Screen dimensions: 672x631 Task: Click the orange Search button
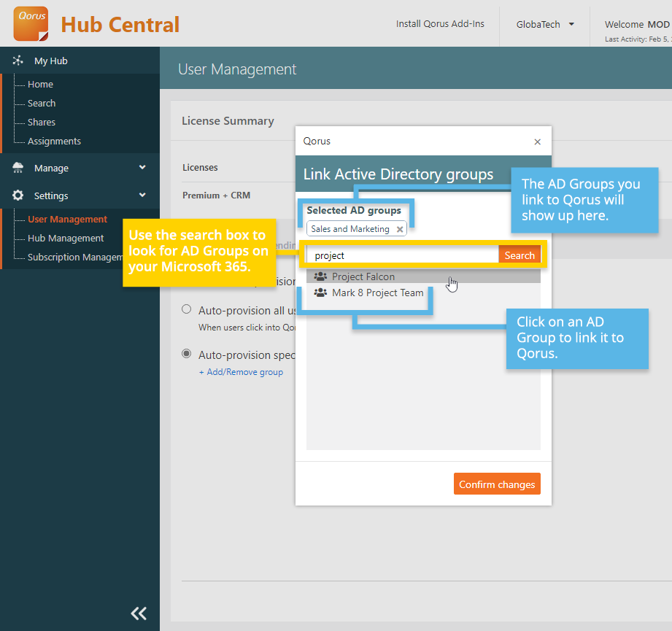coord(520,255)
